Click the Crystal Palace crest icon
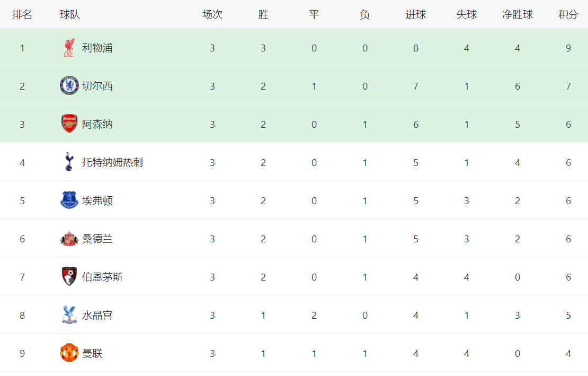Screen dimensions: 588x376 point(69,315)
